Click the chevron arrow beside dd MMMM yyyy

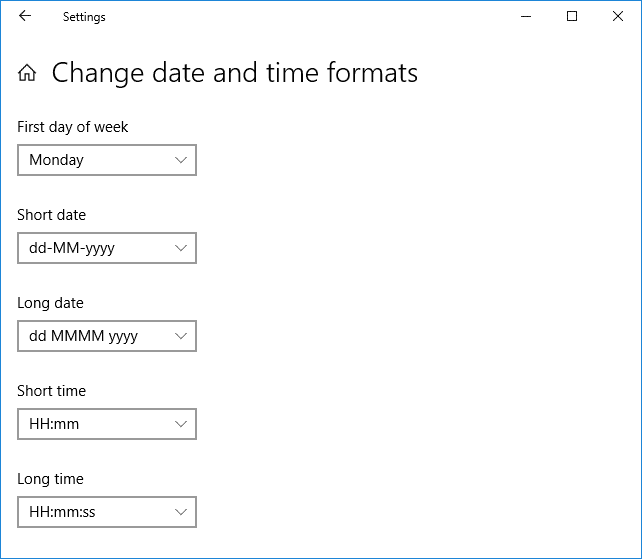[x=181, y=336]
